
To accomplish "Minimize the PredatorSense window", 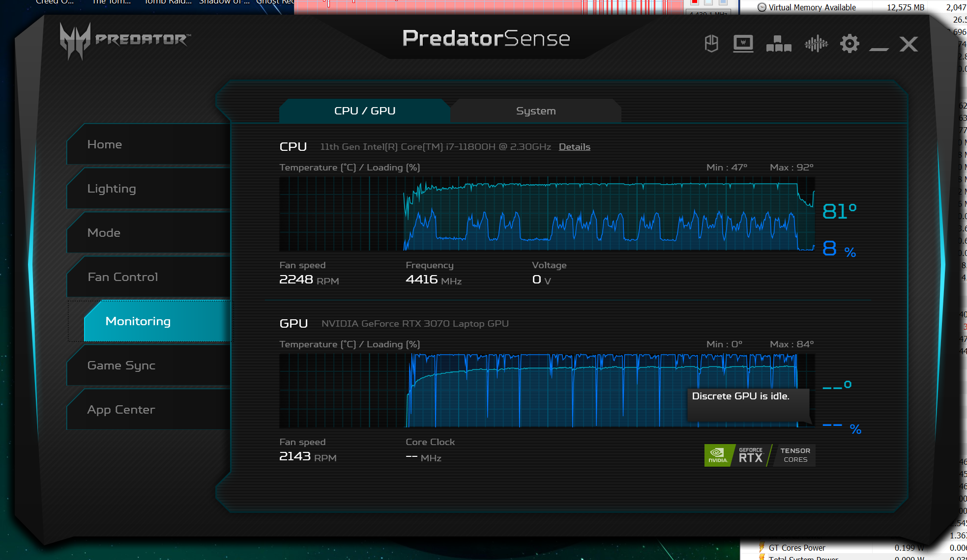I will (x=879, y=49).
